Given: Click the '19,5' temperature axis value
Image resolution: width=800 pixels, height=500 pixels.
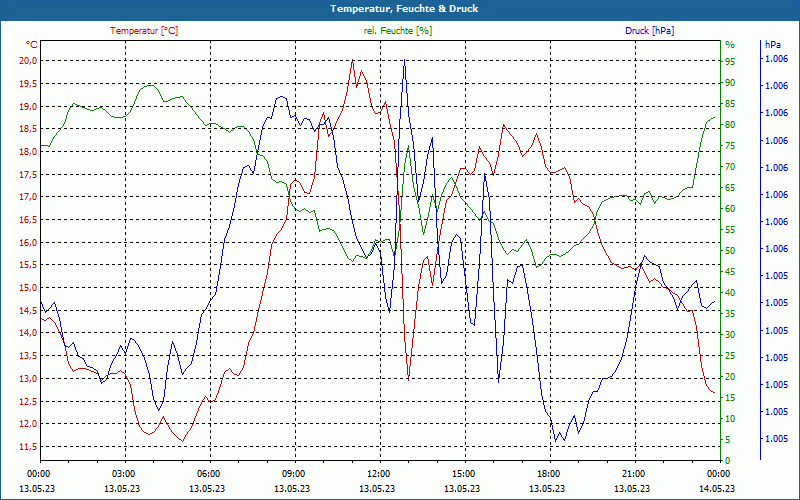Looking at the screenshot, I should [x=28, y=84].
